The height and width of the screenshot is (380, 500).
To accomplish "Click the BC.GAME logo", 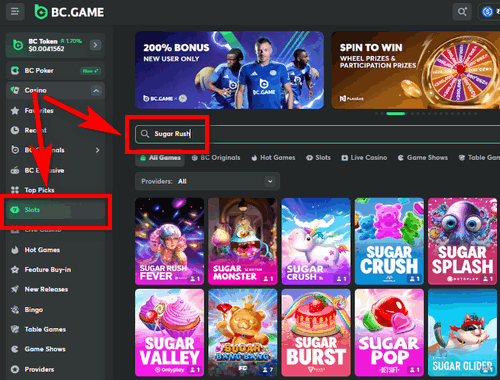I will coord(69,12).
